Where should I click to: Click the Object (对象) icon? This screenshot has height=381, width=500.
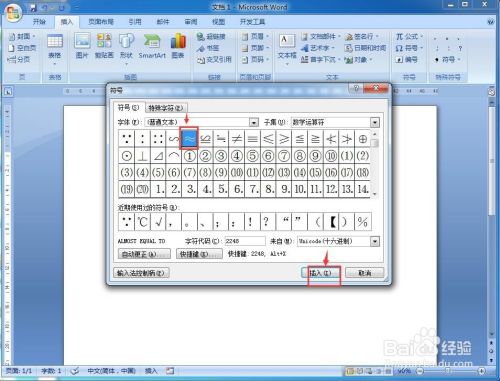coord(359,59)
